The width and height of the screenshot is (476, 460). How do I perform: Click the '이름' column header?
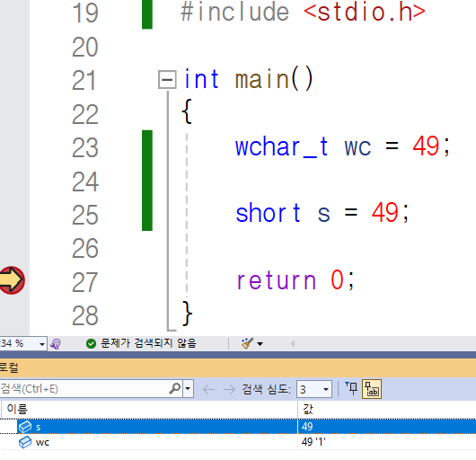17,409
